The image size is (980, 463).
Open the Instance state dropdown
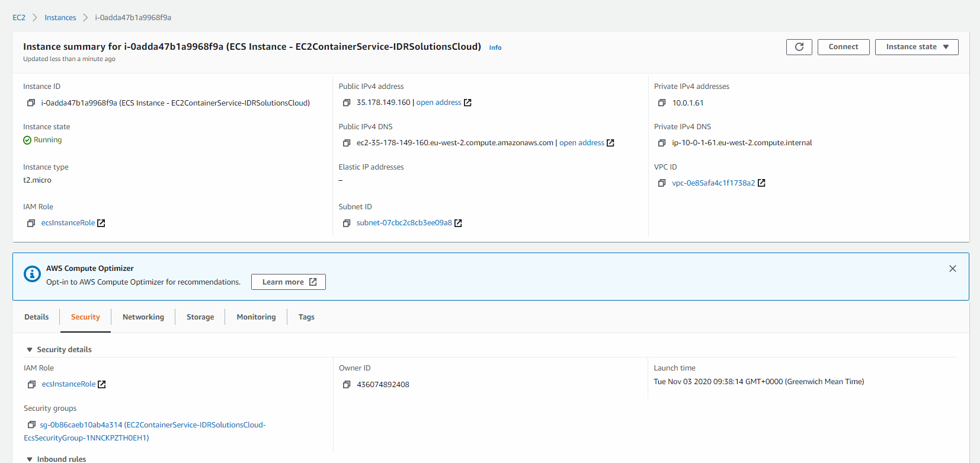(916, 47)
